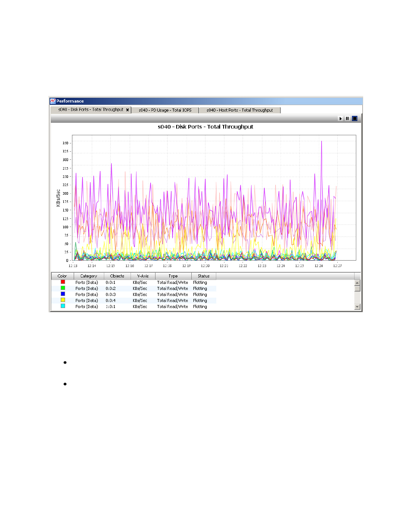Click Ports (Data) in the 0:0:3 row
This screenshot has height=532, width=411.
[x=87, y=295]
